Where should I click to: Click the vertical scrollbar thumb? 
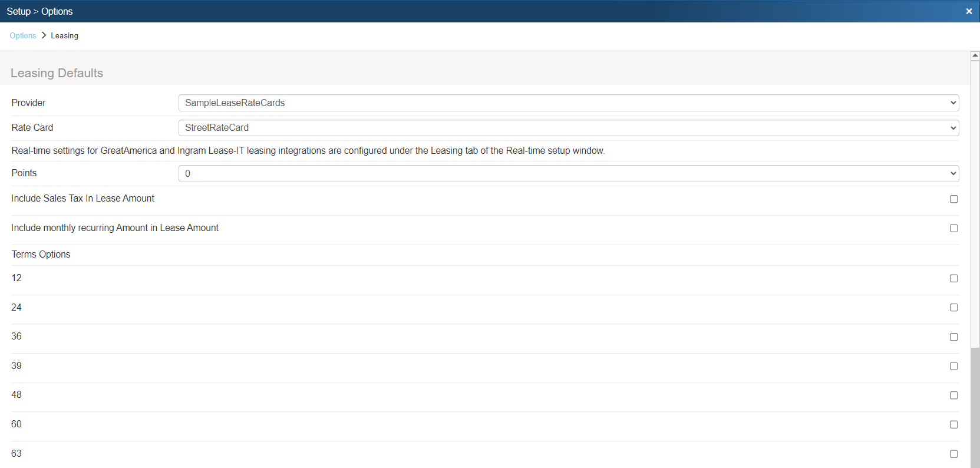[x=975, y=407]
